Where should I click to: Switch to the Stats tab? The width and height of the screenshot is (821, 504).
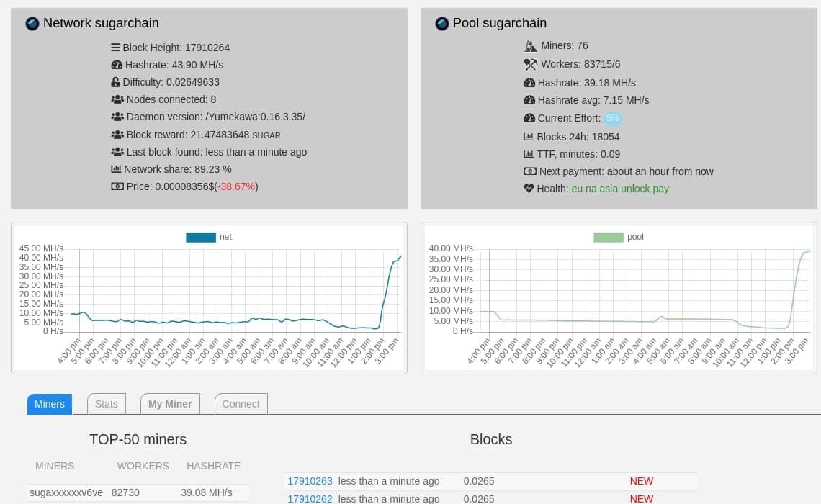(106, 404)
